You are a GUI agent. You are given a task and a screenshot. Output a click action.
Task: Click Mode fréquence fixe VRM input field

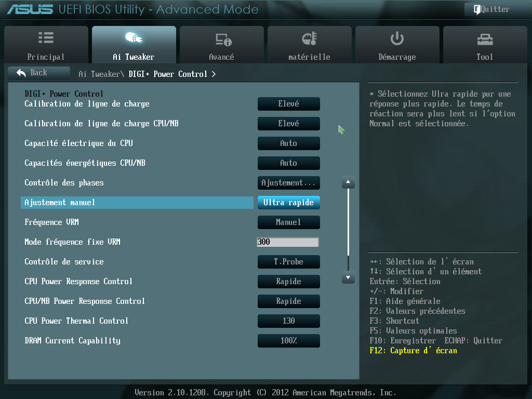pyautogui.click(x=288, y=242)
